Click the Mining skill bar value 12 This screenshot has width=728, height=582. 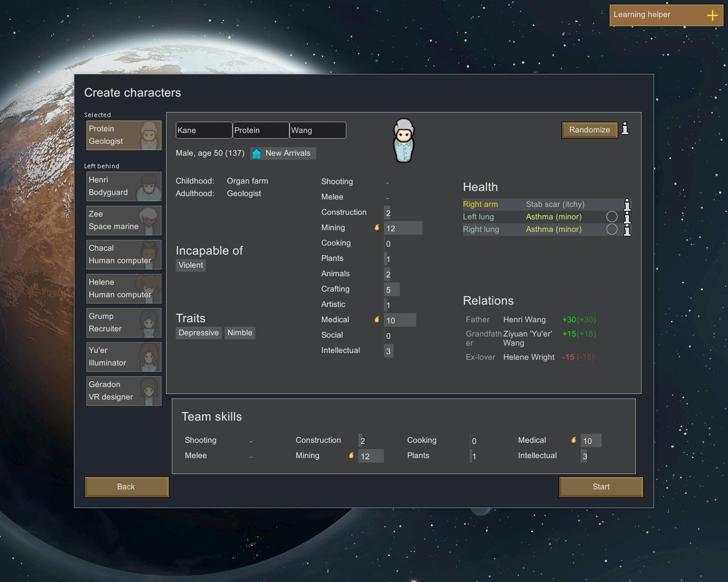(403, 228)
